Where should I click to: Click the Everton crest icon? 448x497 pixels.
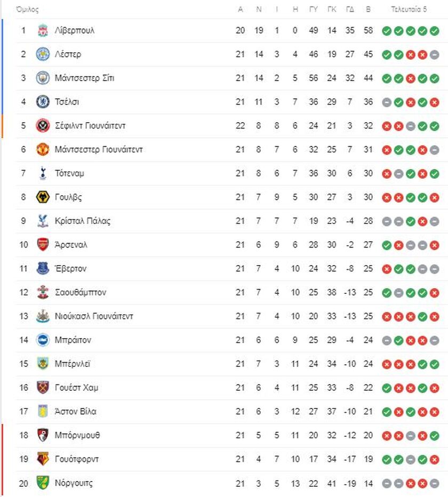pyautogui.click(x=43, y=268)
